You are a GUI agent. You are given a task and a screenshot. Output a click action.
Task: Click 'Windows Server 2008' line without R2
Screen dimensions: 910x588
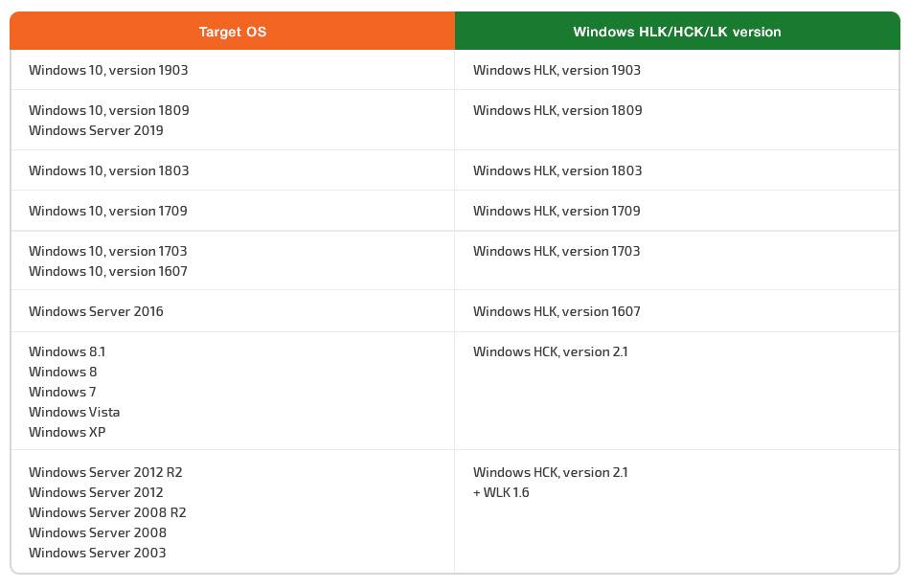pos(98,532)
